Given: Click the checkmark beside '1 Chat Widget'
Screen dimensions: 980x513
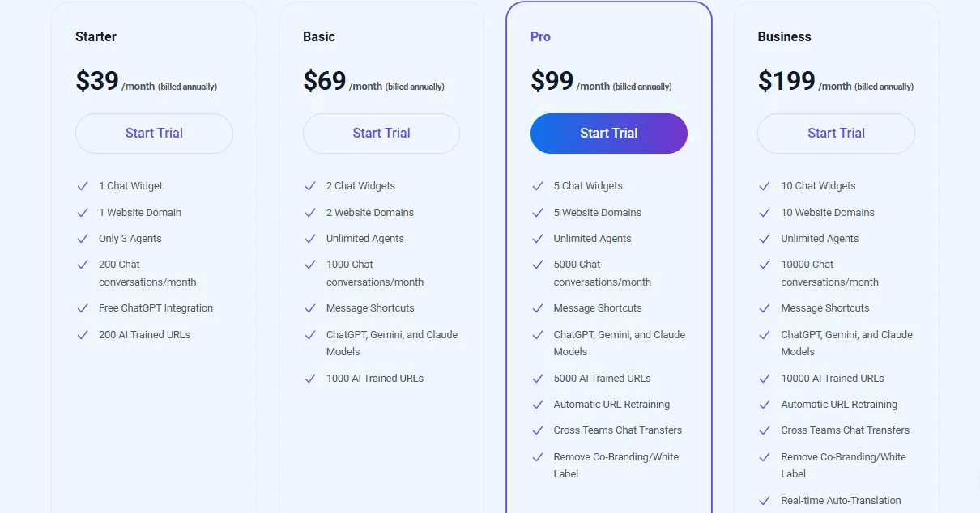Looking at the screenshot, I should click(83, 186).
